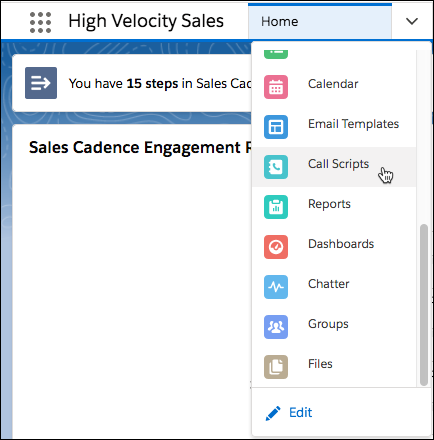Click the High Velocity Sales app name
This screenshot has height=440, width=434.
pos(146,21)
